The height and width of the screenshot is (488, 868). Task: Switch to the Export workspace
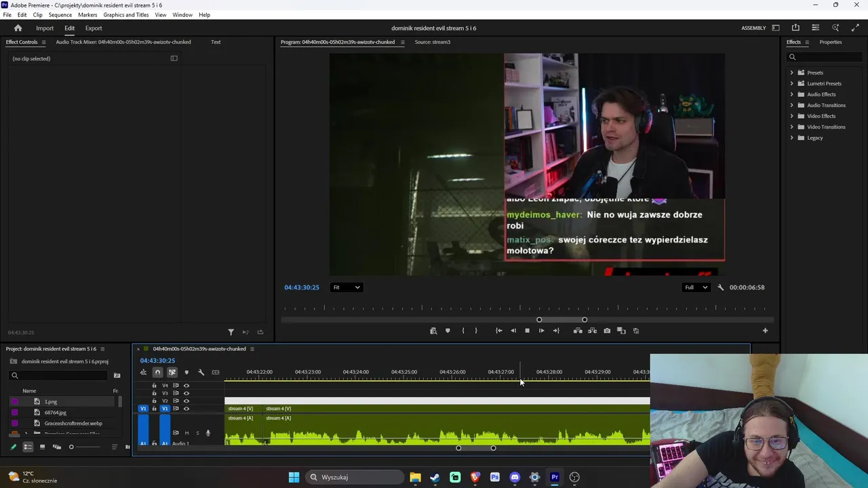coord(94,28)
